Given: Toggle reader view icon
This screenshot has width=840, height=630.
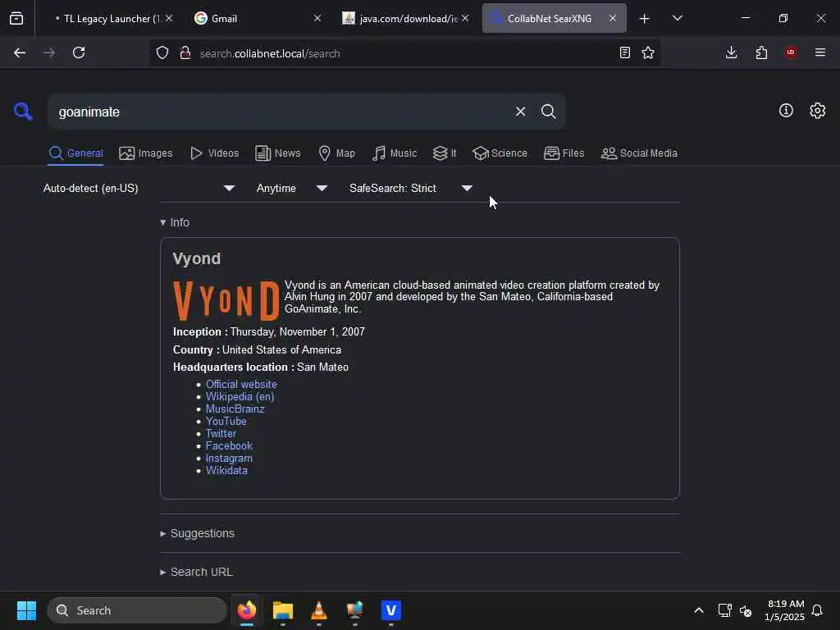Looking at the screenshot, I should (x=624, y=52).
